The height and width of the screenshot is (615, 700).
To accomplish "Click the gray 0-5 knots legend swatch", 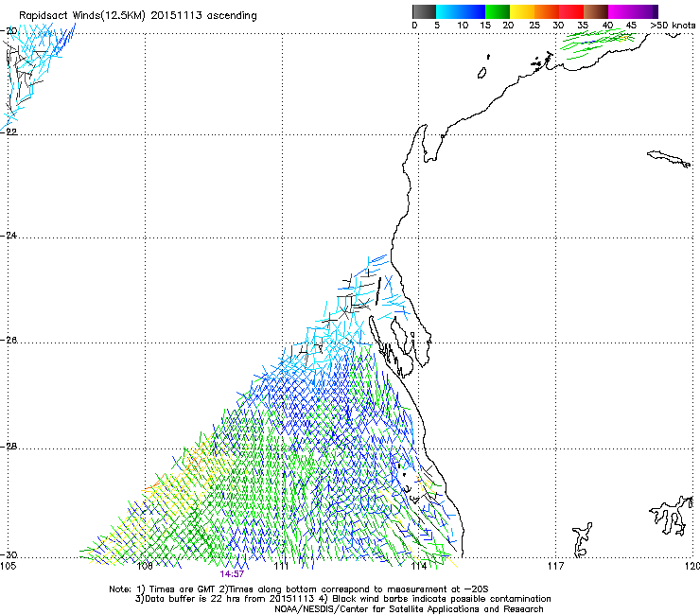I will tap(424, 11).
